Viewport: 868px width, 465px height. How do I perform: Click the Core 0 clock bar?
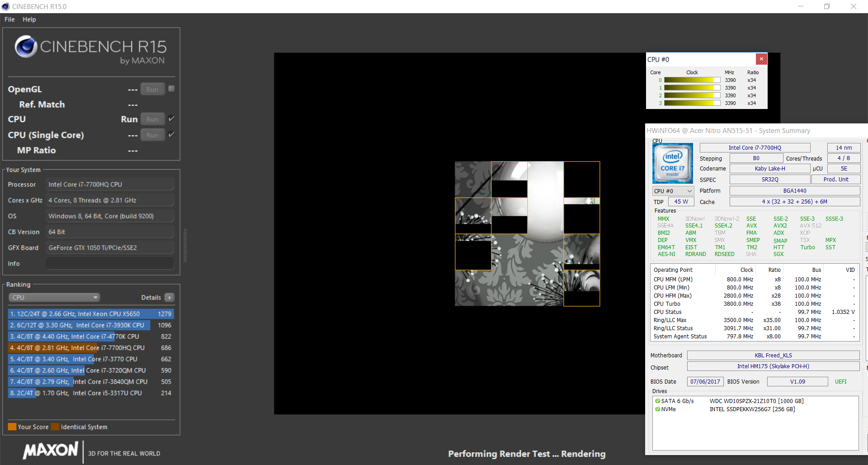[692, 80]
